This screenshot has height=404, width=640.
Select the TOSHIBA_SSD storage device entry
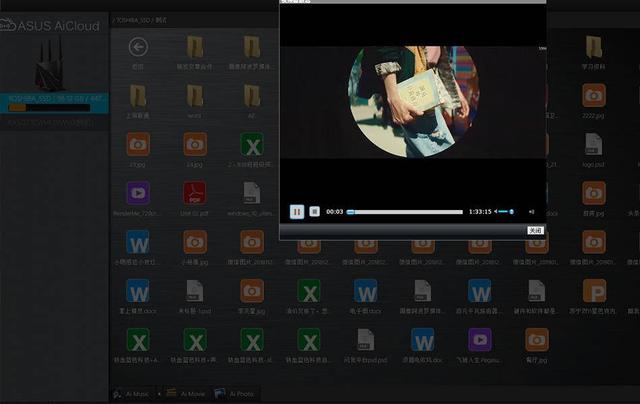(54, 99)
